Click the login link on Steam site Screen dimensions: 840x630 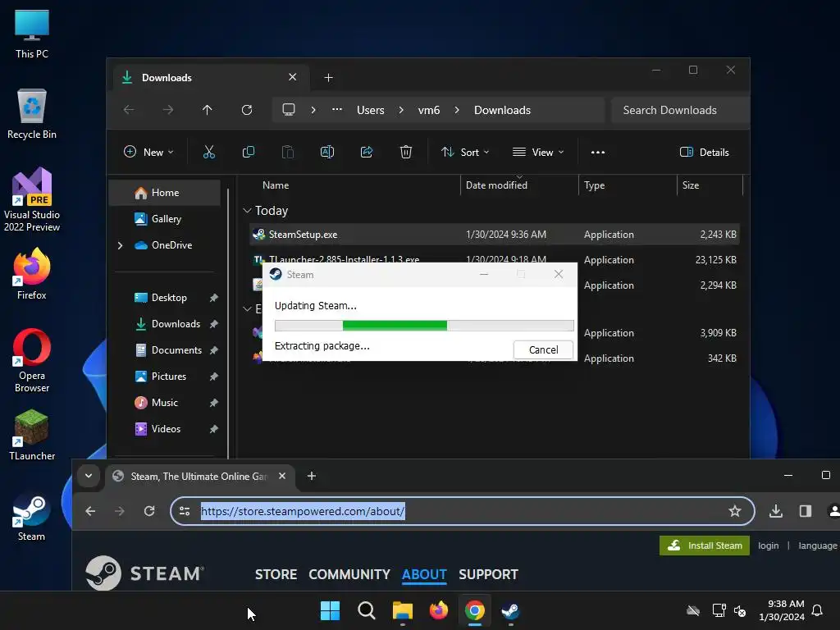coord(768,546)
